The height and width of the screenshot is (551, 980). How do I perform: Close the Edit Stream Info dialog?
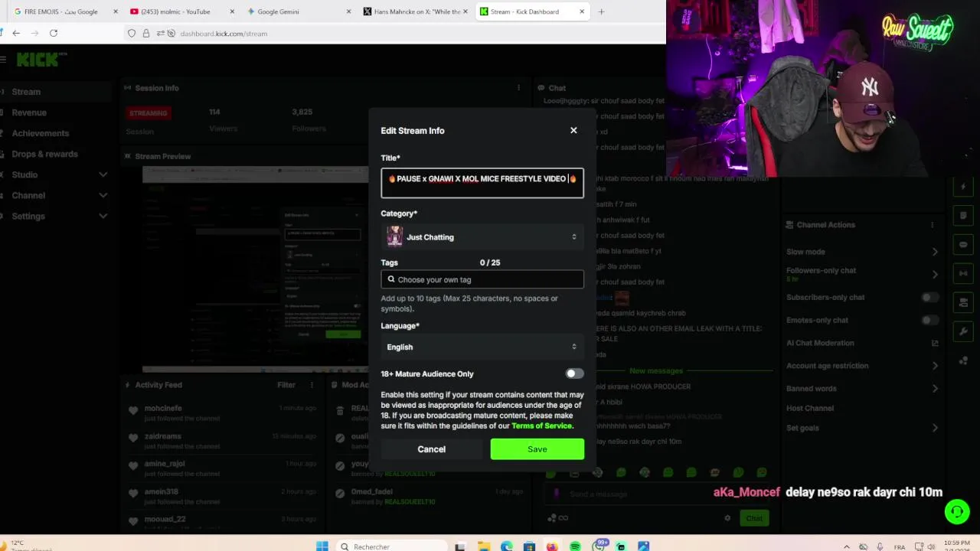573,130
